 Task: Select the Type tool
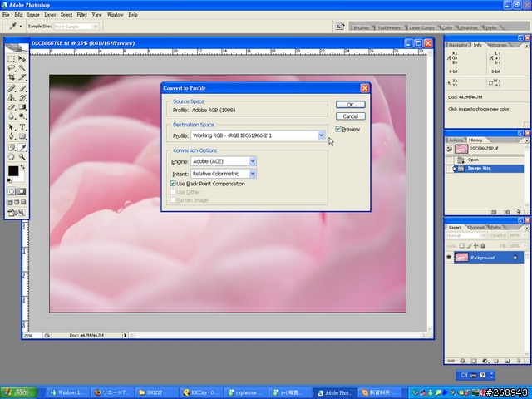(x=22, y=127)
